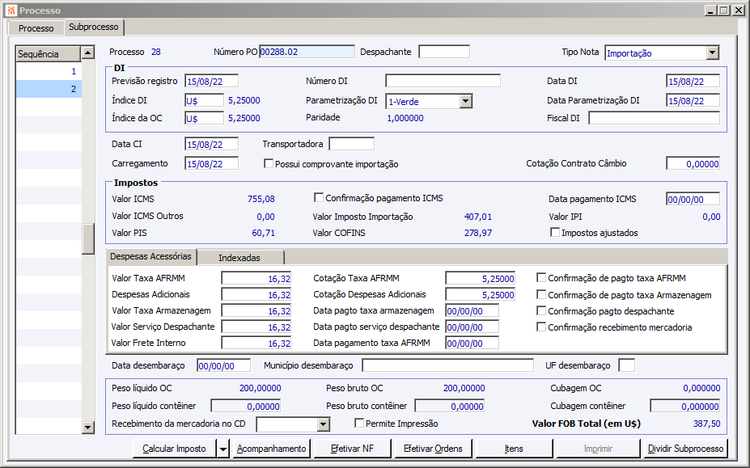Click the Processo window title icon
The width and height of the screenshot is (750, 468).
pos(10,9)
